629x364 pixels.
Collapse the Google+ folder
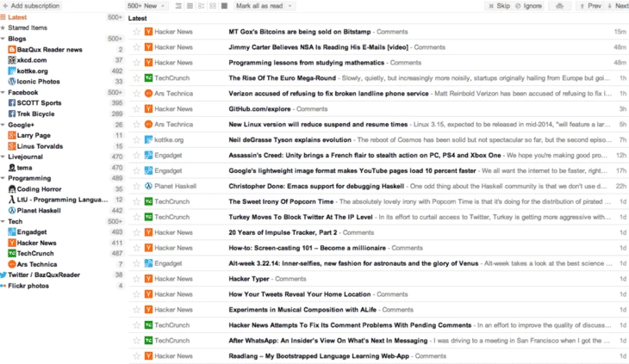tap(3, 125)
